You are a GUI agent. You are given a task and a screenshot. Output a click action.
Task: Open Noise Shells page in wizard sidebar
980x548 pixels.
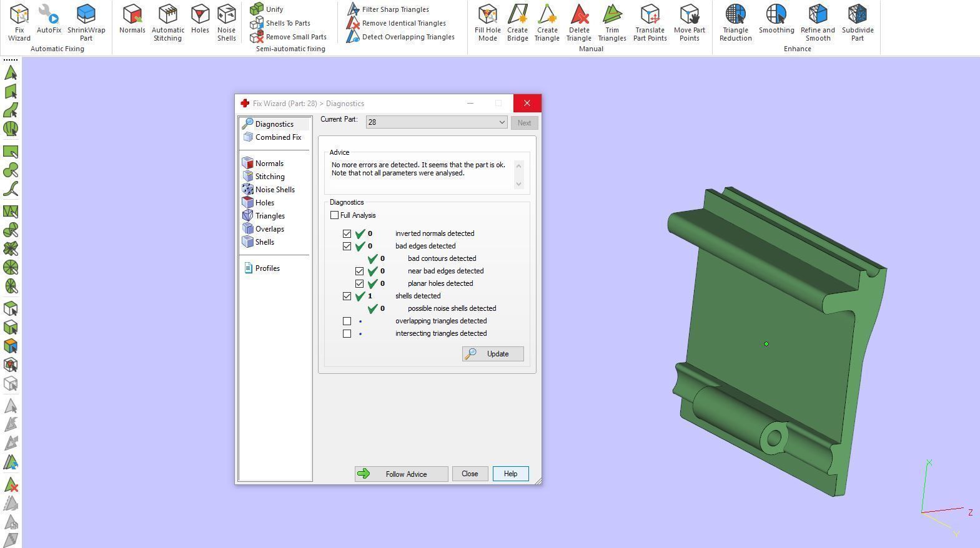[274, 190]
